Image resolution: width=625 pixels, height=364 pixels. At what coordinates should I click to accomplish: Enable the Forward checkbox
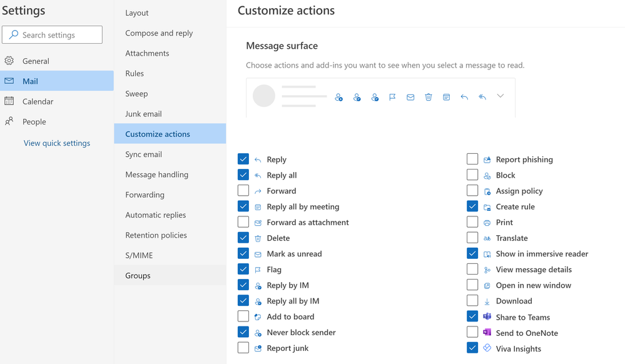(x=243, y=191)
